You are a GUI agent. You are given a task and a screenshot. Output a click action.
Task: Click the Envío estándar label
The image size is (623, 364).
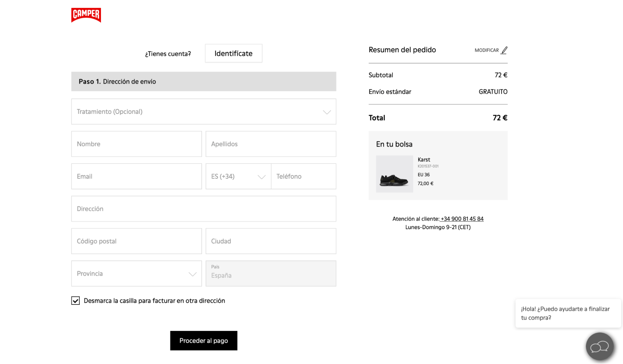click(390, 92)
